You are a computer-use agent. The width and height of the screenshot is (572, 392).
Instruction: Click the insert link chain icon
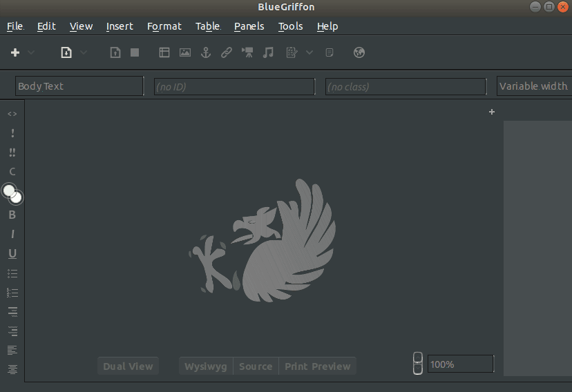click(226, 52)
